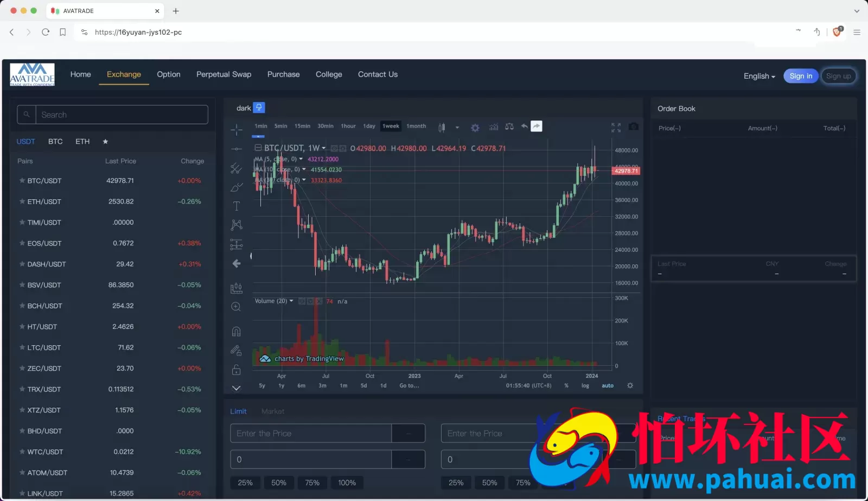
Task: Open the candlestick chart style picker
Action: 442,127
